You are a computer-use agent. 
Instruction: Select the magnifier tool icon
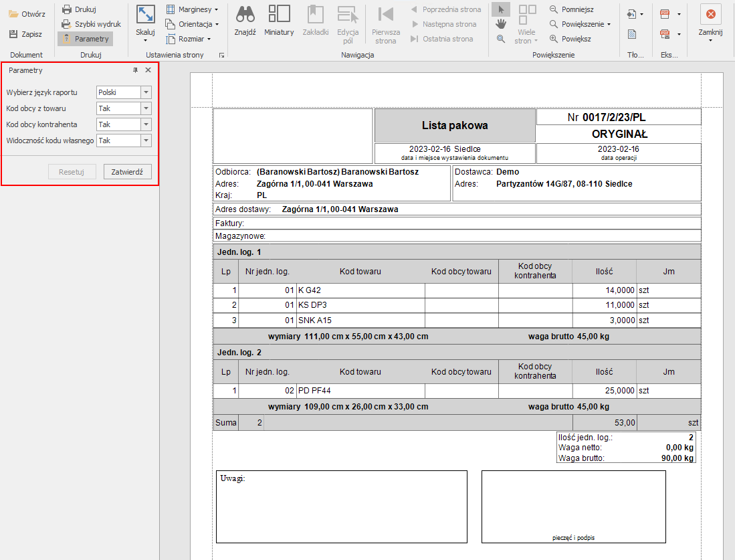click(x=500, y=39)
